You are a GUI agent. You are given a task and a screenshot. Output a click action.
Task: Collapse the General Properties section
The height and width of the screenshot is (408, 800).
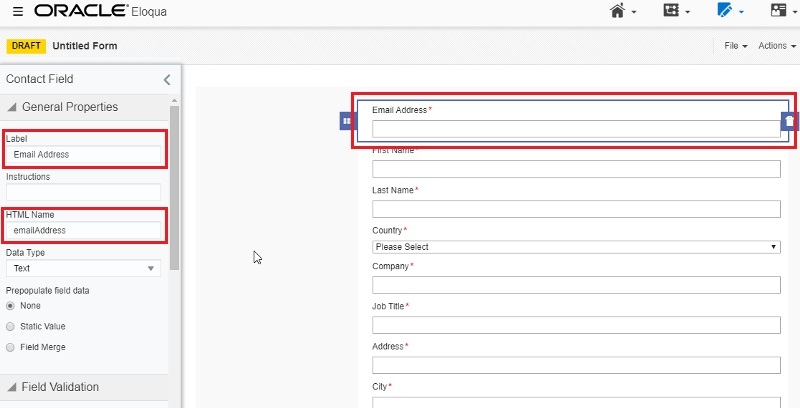[x=13, y=107]
